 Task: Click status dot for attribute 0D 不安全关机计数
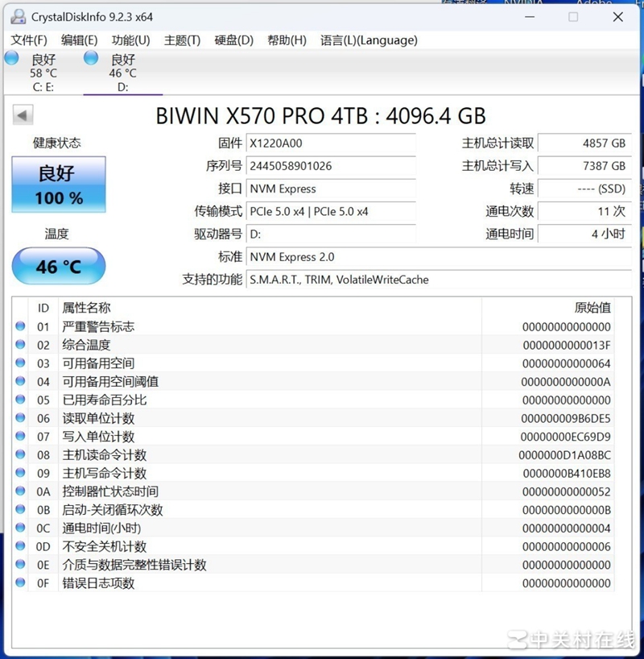pos(20,546)
